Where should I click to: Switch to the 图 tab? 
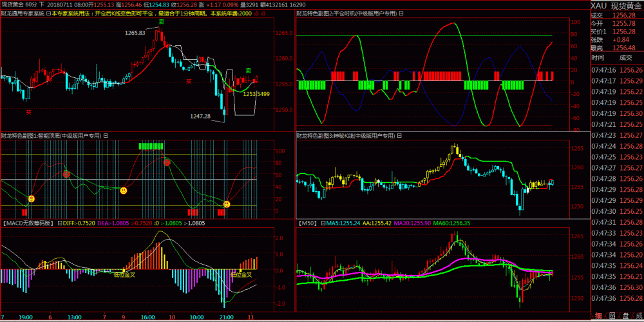point(612,316)
